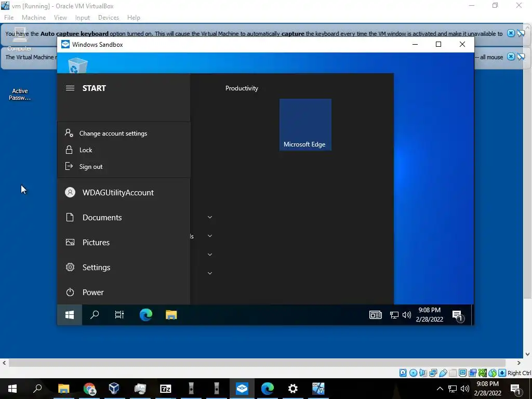The width and height of the screenshot is (532, 399).
Task: Click the VirtualBox audio status icon
Action: click(x=423, y=373)
